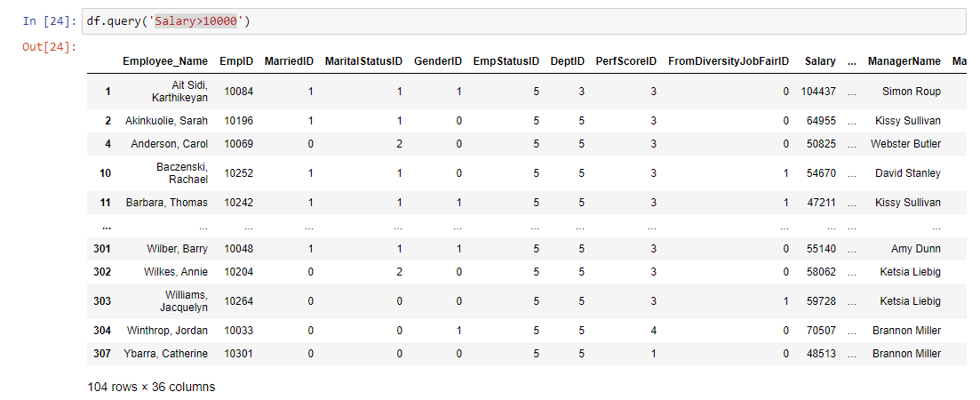
Task: Select the name Wilkes, Annie
Action: [x=178, y=272]
